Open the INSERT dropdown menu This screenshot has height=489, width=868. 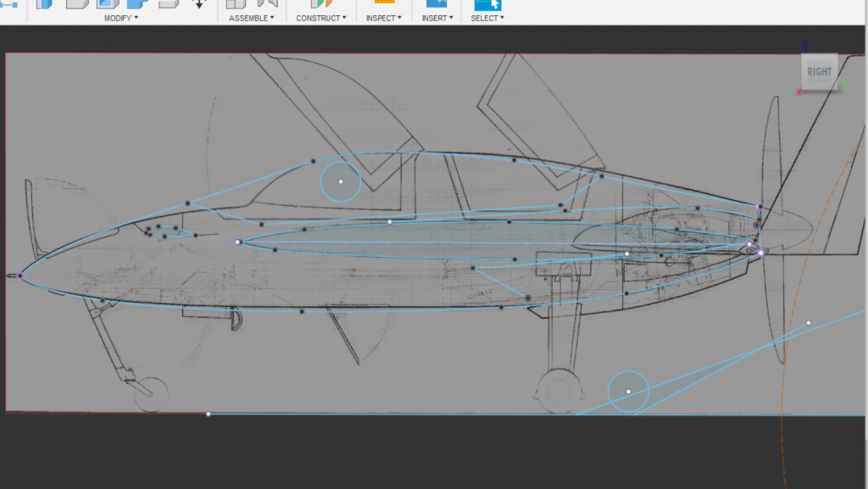(438, 18)
